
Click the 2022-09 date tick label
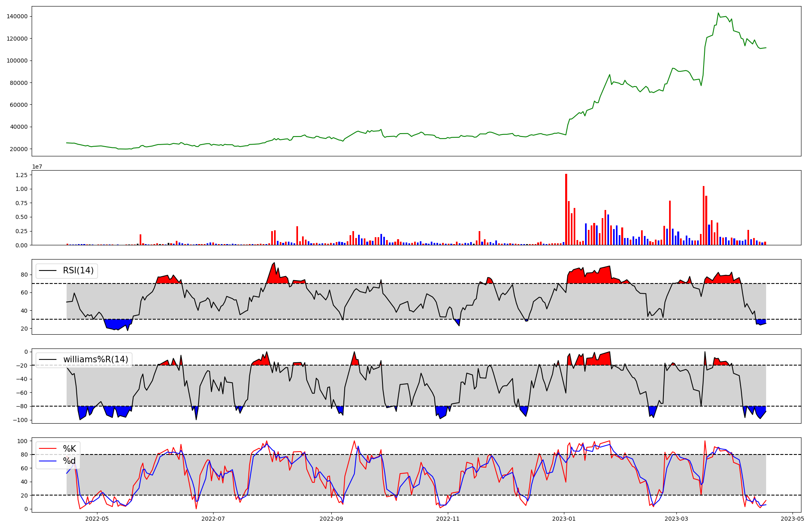[331, 518]
